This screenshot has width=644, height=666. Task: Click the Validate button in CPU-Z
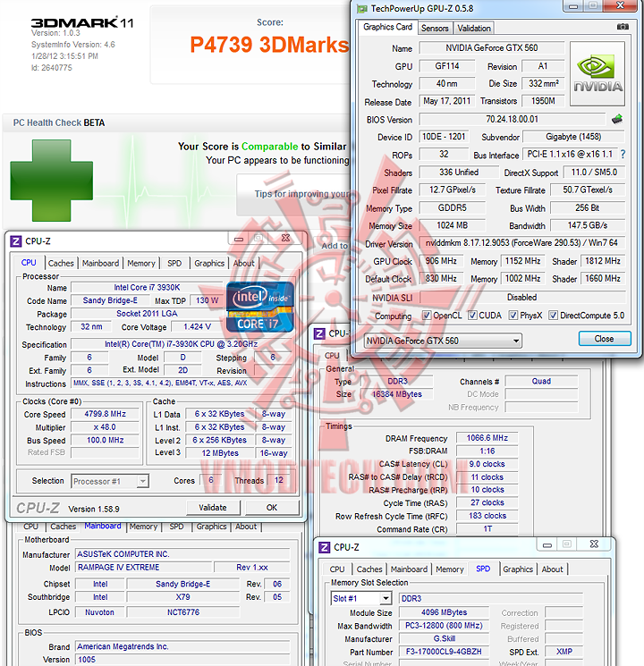213,508
